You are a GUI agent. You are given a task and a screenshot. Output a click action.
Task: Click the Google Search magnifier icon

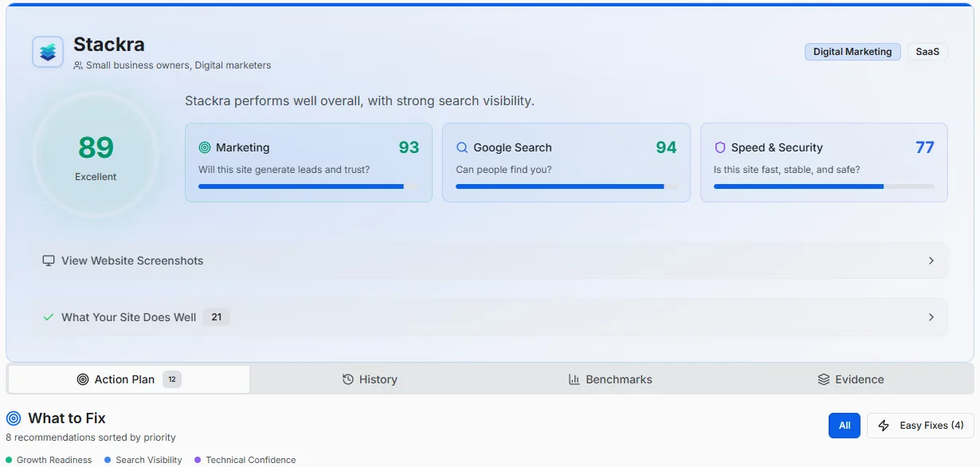pos(462,147)
